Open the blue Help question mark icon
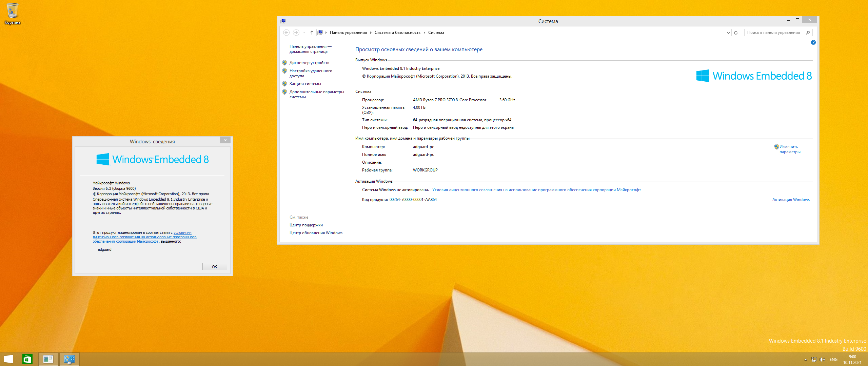868x366 pixels. (813, 42)
